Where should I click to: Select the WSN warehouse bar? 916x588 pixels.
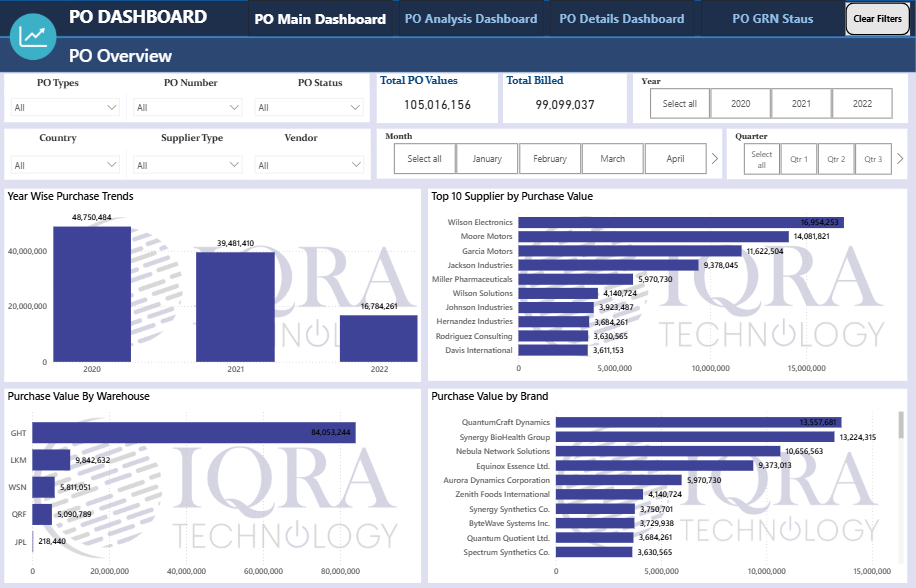(x=43, y=487)
